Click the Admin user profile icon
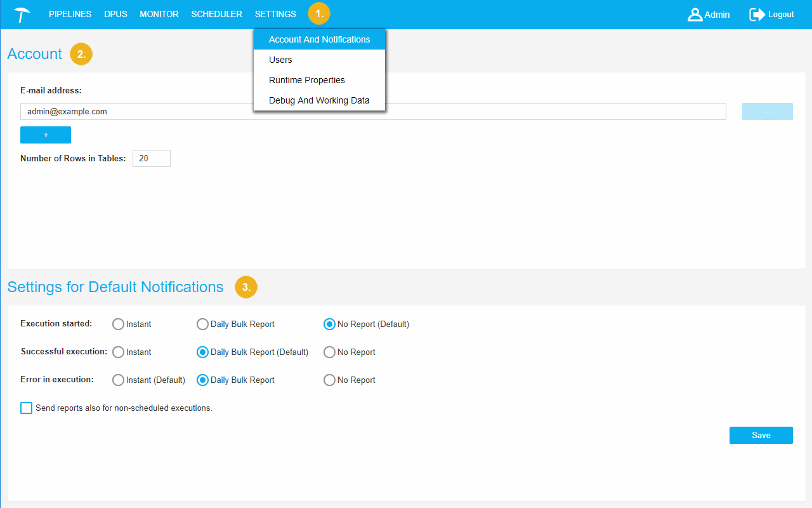 [x=695, y=15]
